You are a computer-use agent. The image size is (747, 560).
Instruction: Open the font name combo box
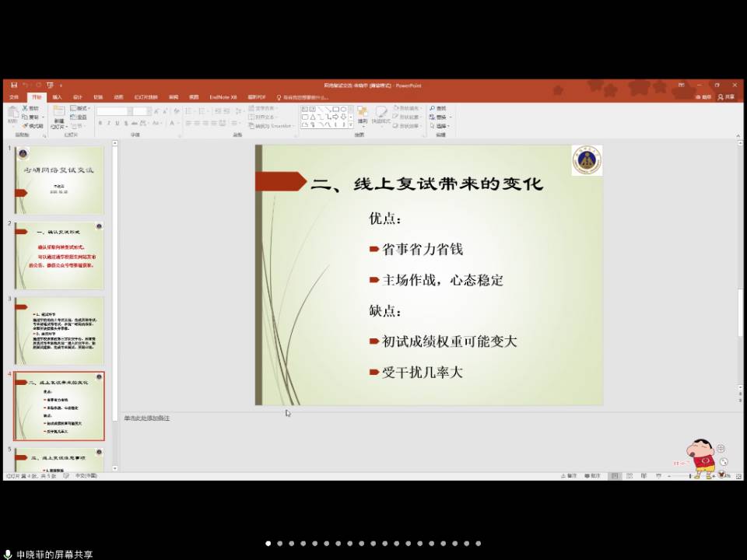coord(113,112)
